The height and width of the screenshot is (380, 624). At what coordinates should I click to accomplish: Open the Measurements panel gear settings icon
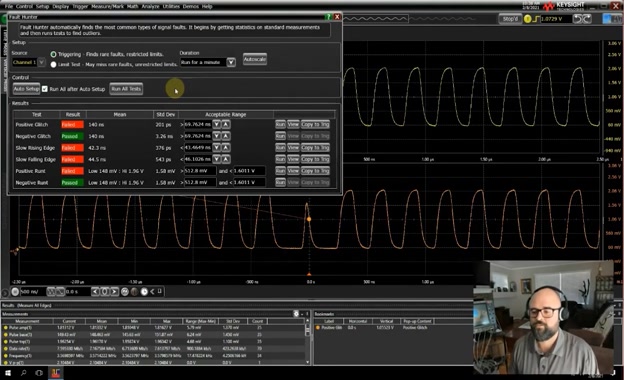(x=296, y=314)
